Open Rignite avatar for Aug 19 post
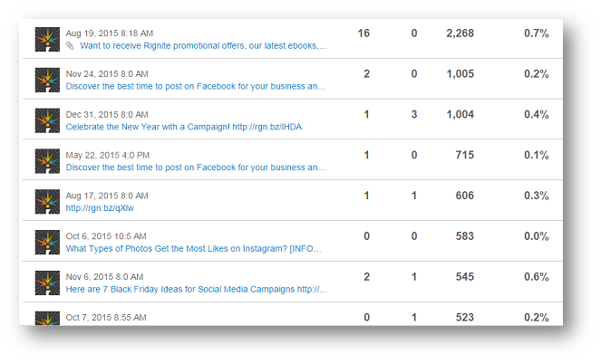The image size is (601, 364). (47, 40)
